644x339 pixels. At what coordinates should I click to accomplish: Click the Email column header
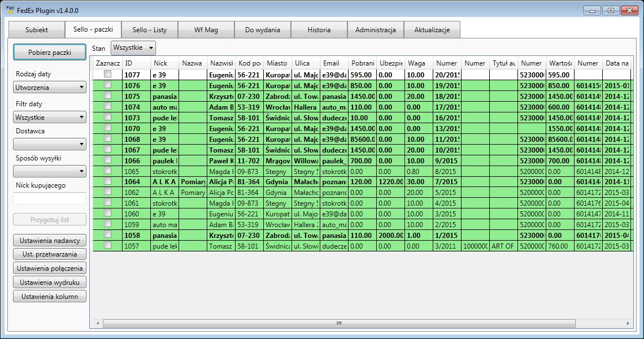tap(334, 63)
